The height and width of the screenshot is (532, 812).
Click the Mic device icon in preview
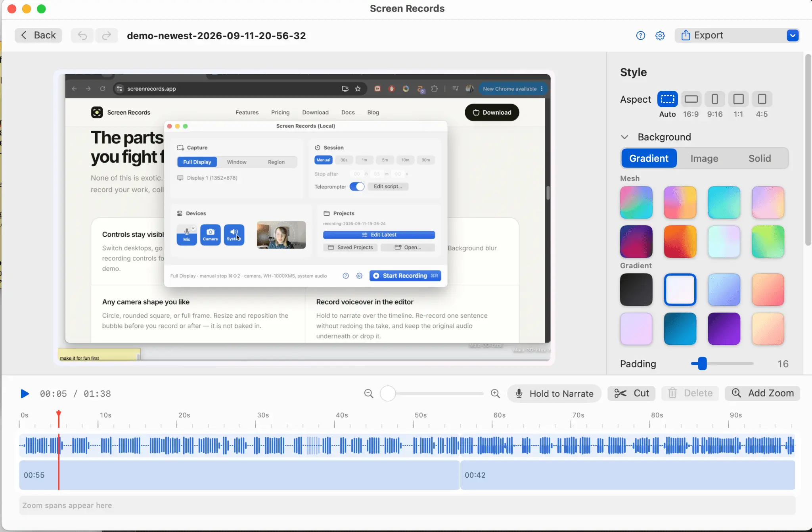(x=187, y=235)
